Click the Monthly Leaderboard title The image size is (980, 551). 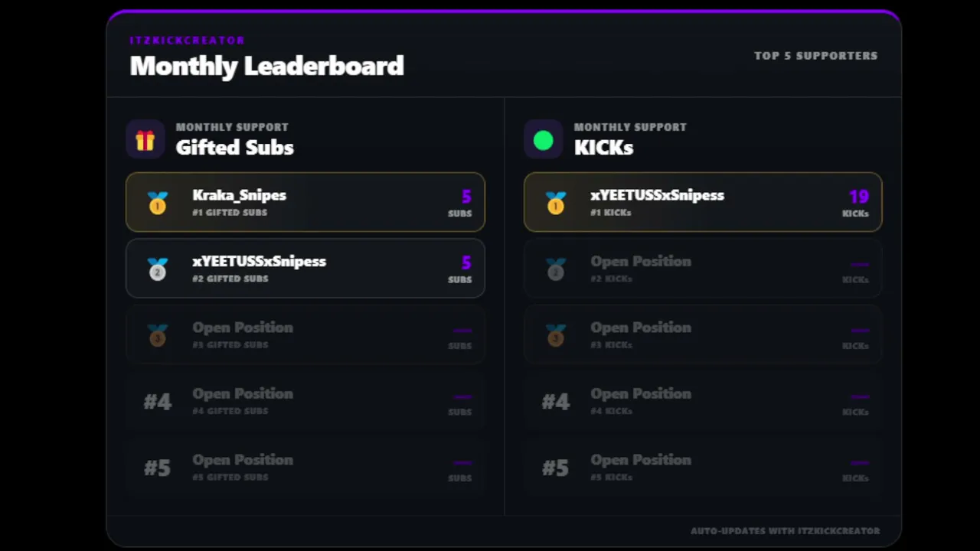coord(266,66)
